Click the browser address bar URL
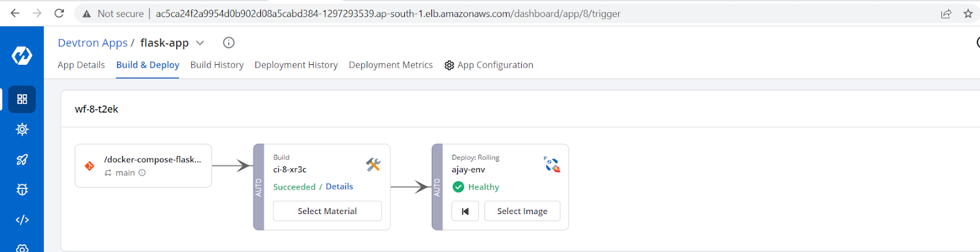The height and width of the screenshot is (252, 980). (x=388, y=13)
